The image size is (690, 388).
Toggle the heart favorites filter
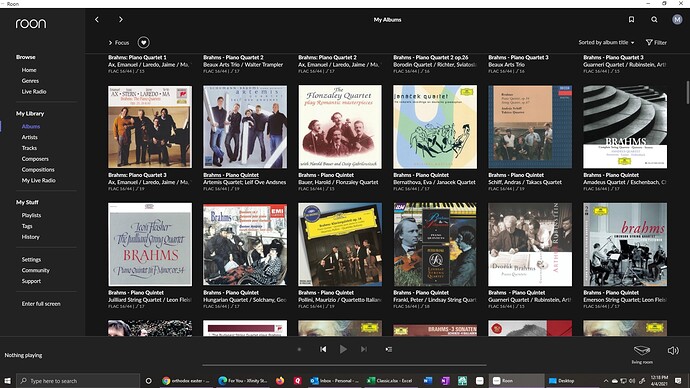click(143, 43)
